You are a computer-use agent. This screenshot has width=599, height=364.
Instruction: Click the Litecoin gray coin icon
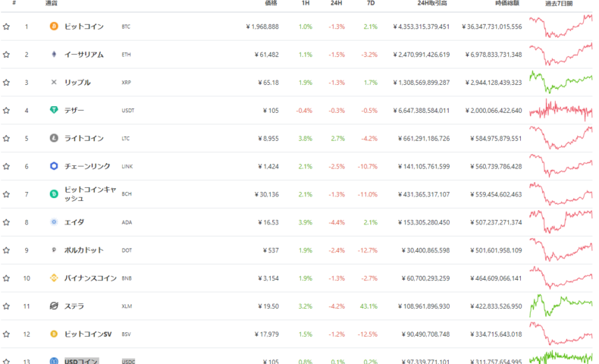[54, 138]
